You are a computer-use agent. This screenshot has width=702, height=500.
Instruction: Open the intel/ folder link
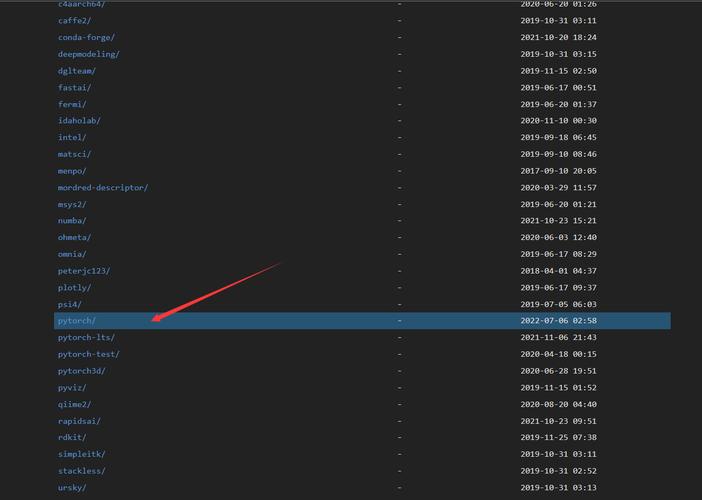[72, 137]
